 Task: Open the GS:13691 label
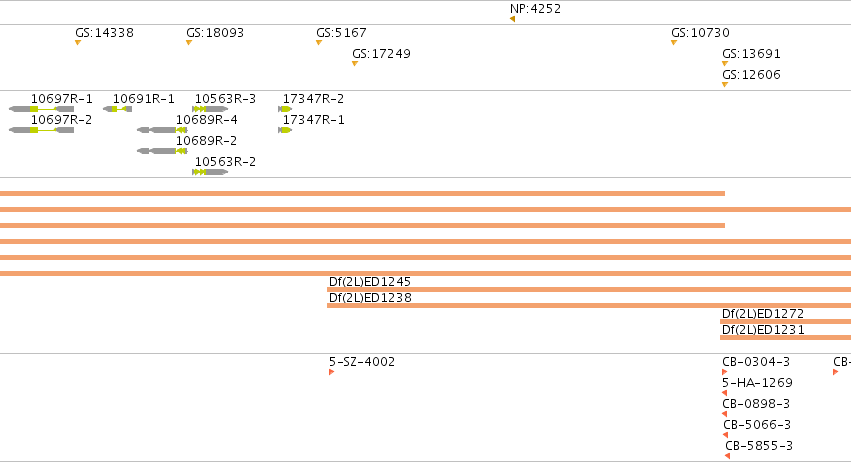tap(751, 54)
